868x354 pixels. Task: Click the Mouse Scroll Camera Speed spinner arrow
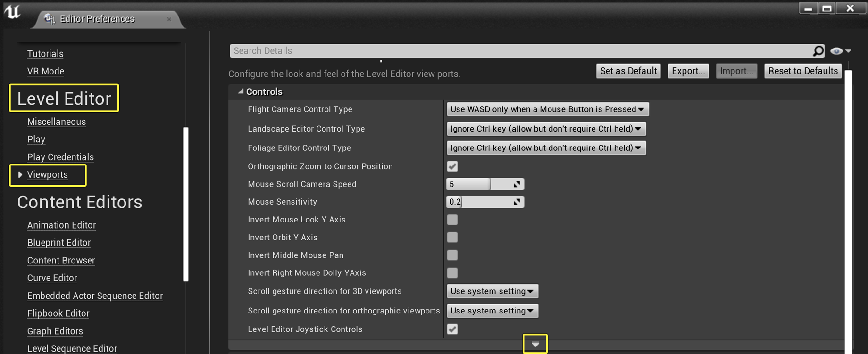click(517, 184)
